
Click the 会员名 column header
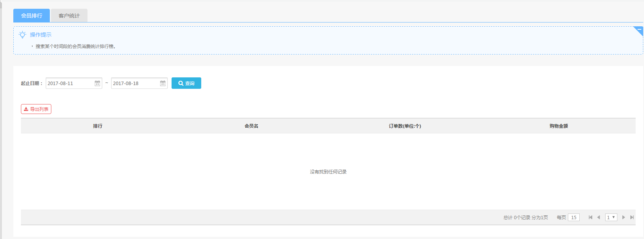pyautogui.click(x=251, y=126)
